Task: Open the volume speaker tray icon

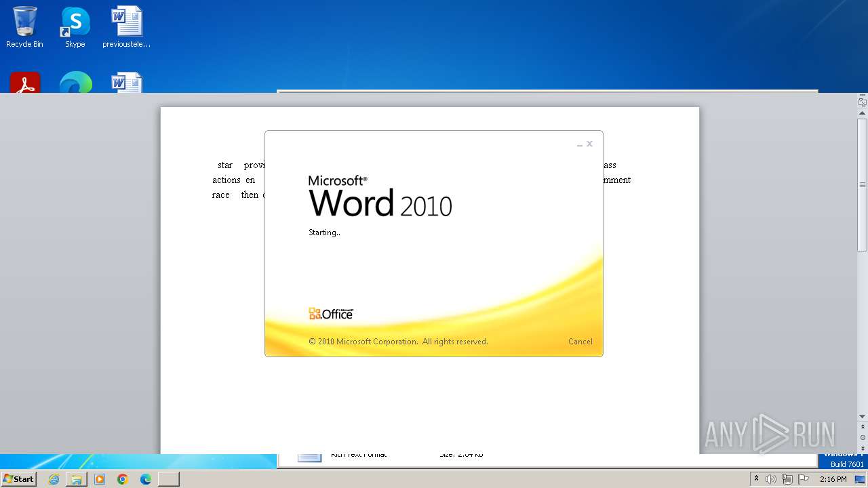Action: click(x=771, y=479)
